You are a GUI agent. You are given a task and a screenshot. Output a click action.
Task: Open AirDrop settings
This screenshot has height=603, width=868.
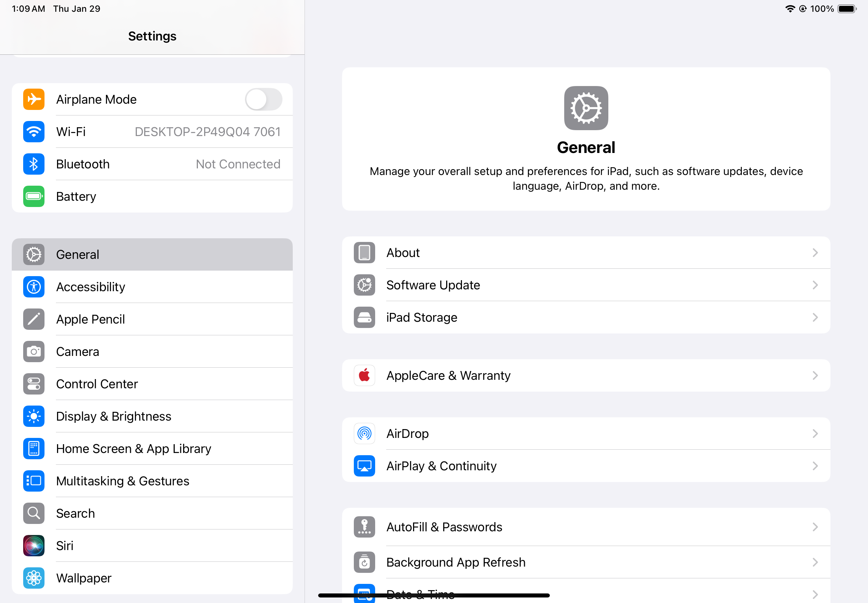tap(586, 434)
